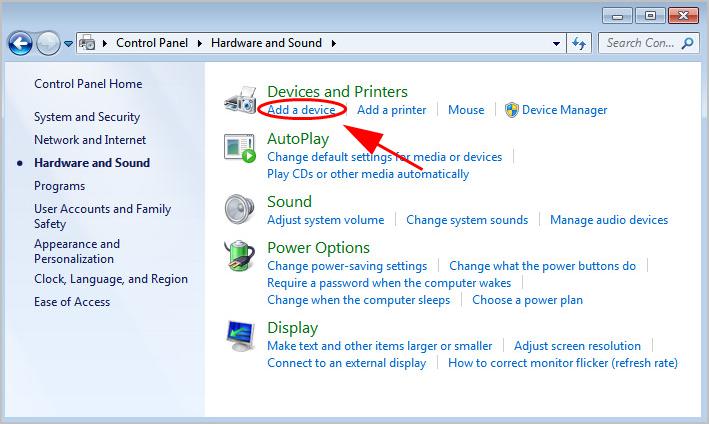The width and height of the screenshot is (709, 424).
Task: Open the Power Options heading
Action: 318,248
